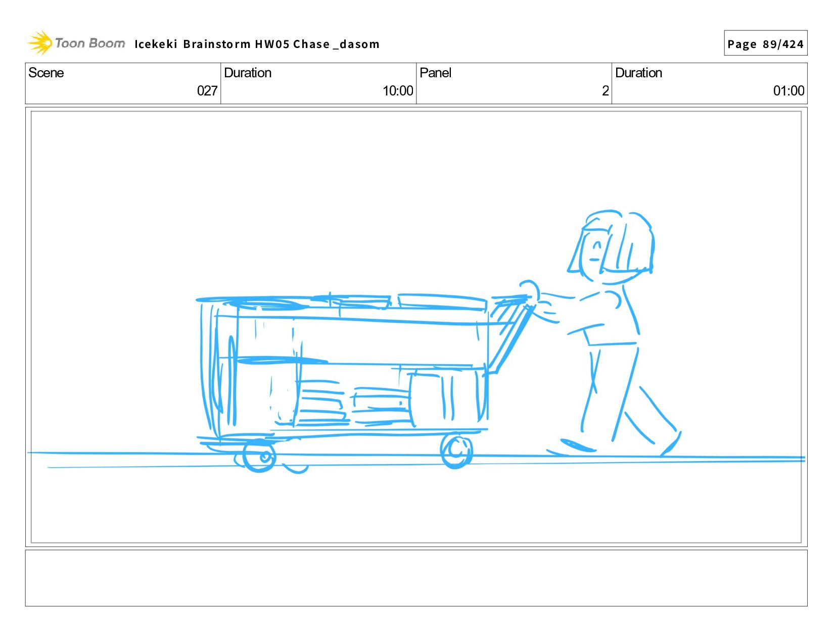Click the scene number '027'
834x644 pixels.
207,91
